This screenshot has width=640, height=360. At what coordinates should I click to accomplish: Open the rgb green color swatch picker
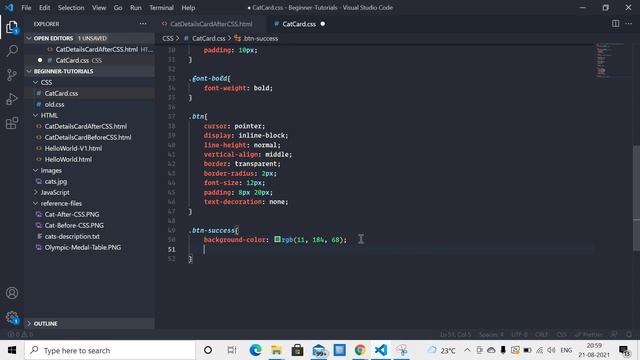[277, 239]
